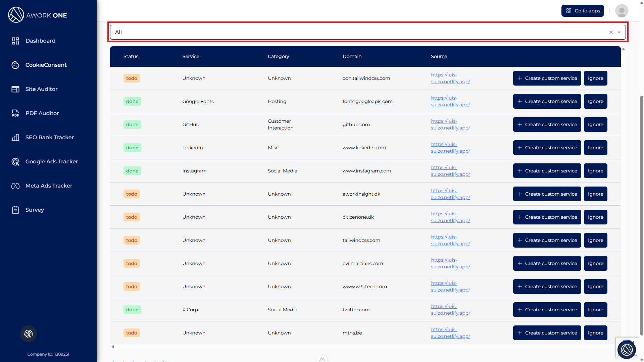Viewport: 644px width, 362px height.
Task: Click the Go to apps button
Action: point(583,11)
